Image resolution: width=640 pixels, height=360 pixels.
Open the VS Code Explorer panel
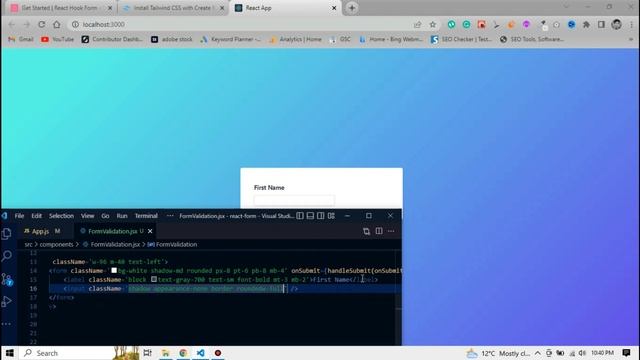point(7,233)
